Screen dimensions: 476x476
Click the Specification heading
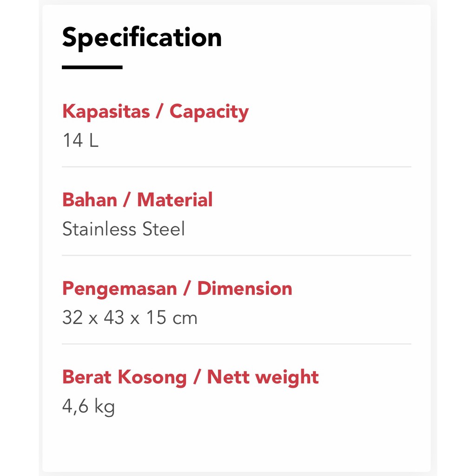[142, 38]
